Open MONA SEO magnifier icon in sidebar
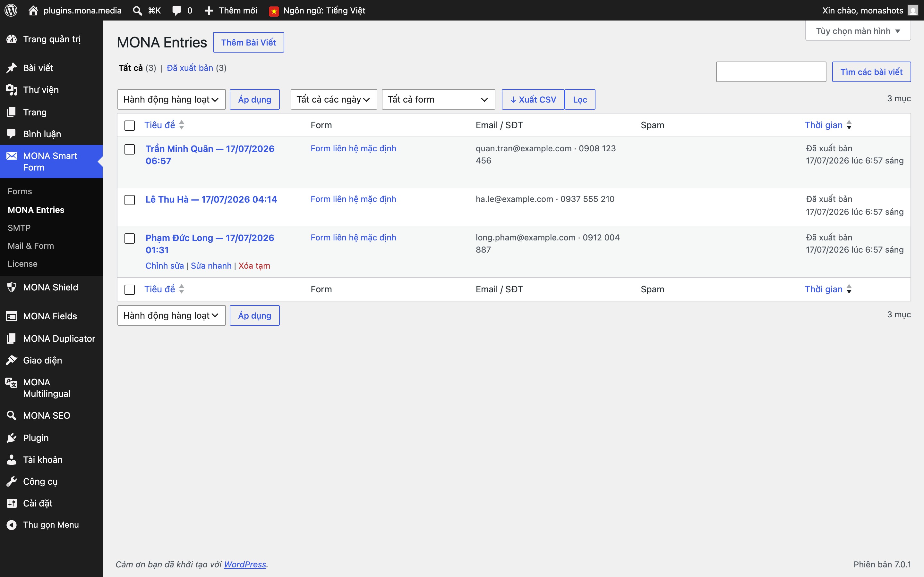This screenshot has width=924, height=577. tap(12, 415)
